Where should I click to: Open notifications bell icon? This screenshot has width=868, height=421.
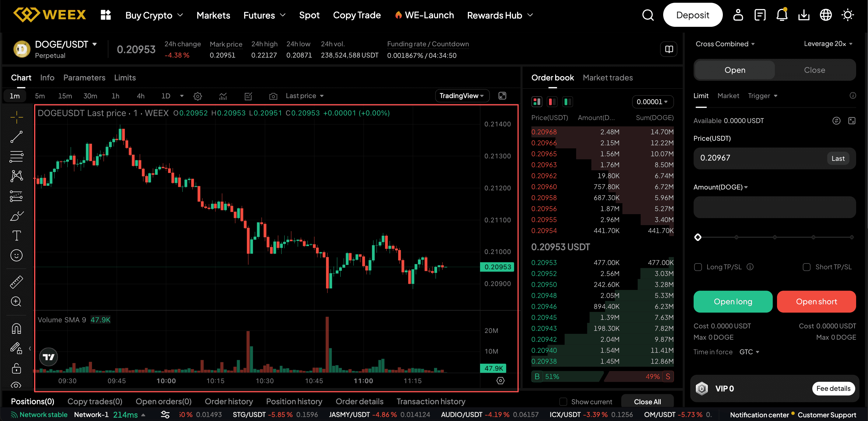(782, 15)
